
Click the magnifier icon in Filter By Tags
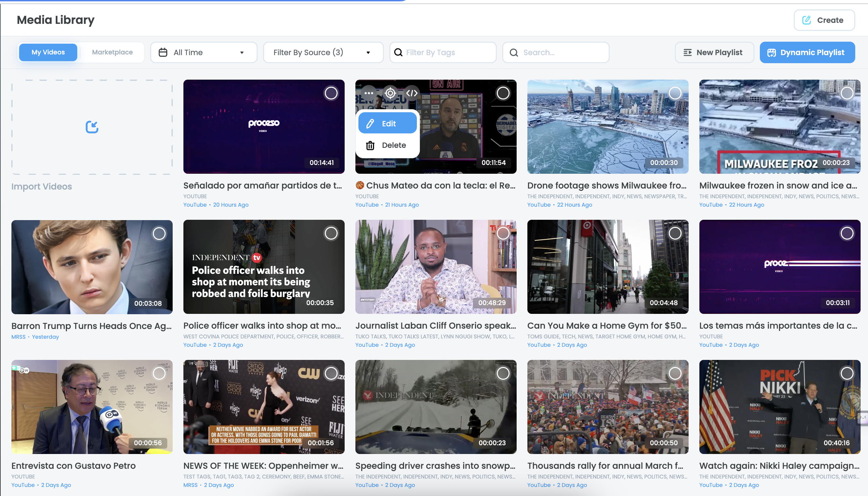tap(398, 52)
